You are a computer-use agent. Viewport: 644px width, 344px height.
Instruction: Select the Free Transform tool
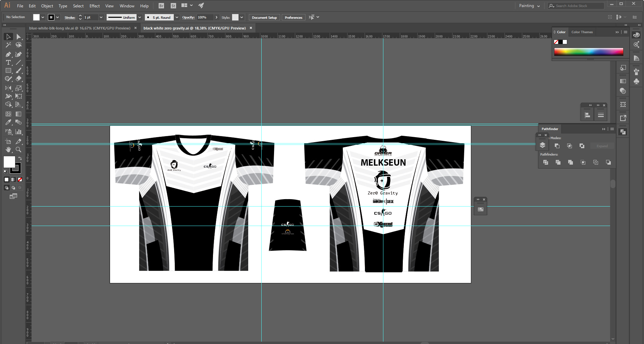point(18,96)
